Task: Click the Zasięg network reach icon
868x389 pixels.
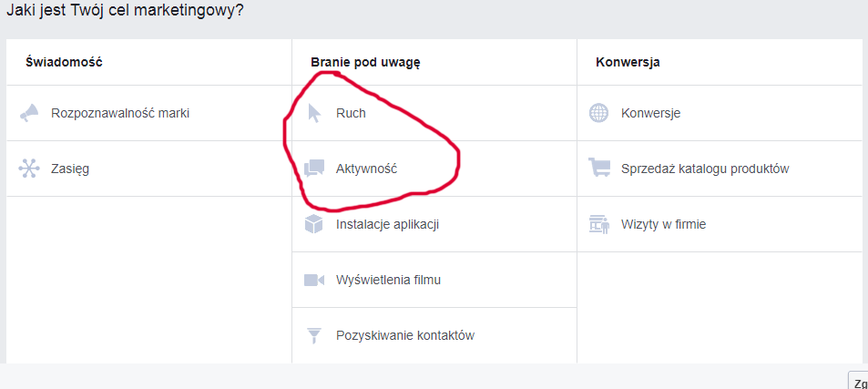Action: coord(29,169)
